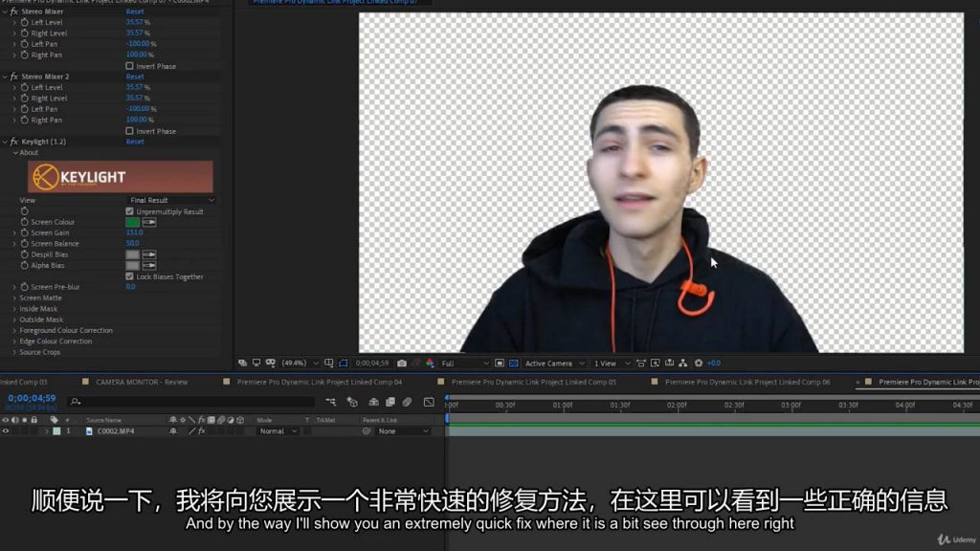Open the 1 View layout dropdown
Screen dimensions: 980x551
pyautogui.click(x=612, y=363)
